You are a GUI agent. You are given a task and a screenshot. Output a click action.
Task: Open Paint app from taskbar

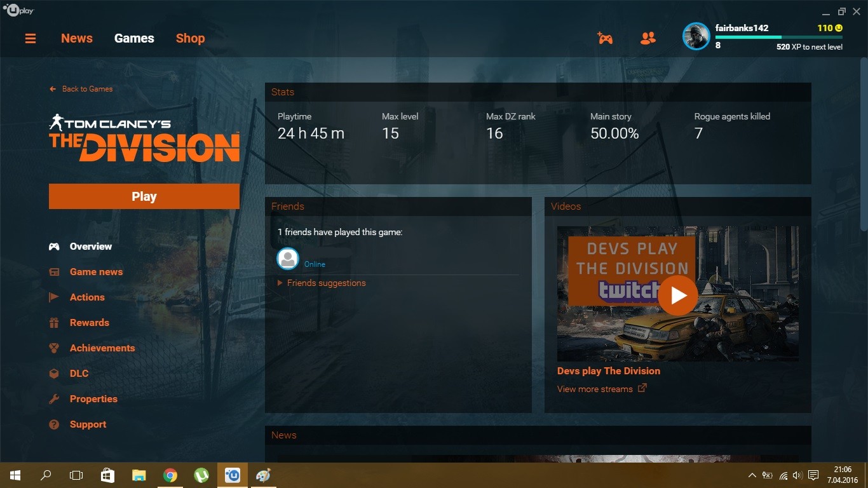coord(263,475)
